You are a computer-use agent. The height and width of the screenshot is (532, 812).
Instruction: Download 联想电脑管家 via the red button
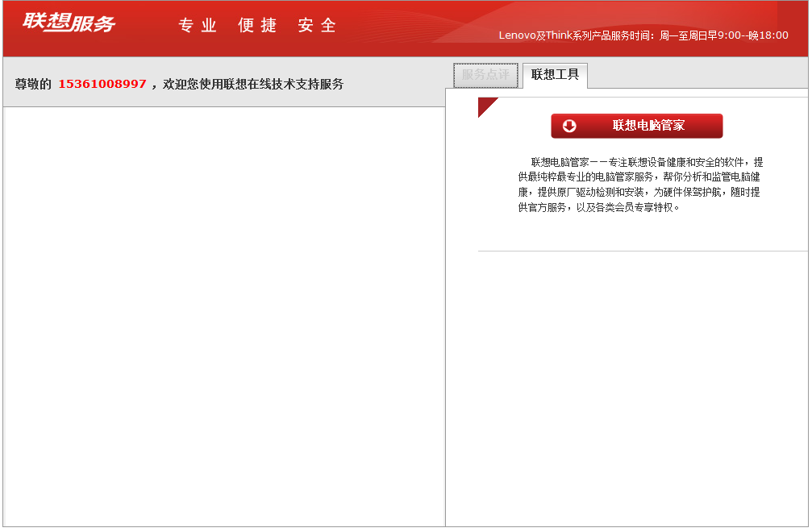pos(636,126)
